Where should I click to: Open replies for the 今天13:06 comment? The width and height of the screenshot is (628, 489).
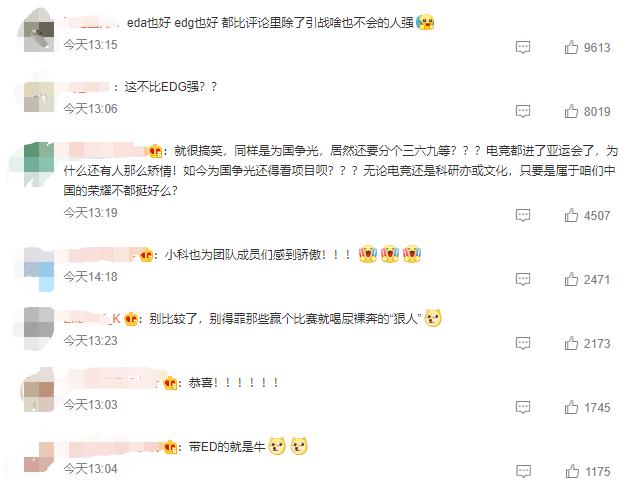pos(523,111)
